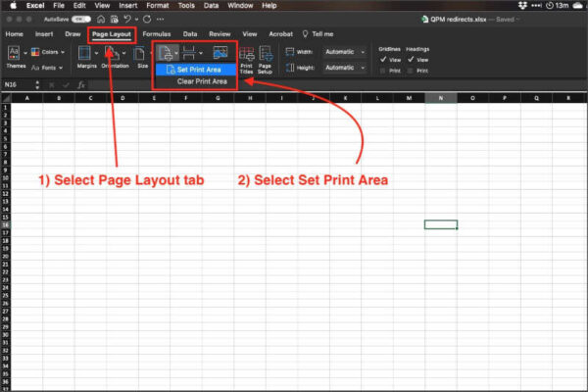Screen dimensions: 588x392
Task: Switch to the Home ribbon tab
Action: point(15,34)
